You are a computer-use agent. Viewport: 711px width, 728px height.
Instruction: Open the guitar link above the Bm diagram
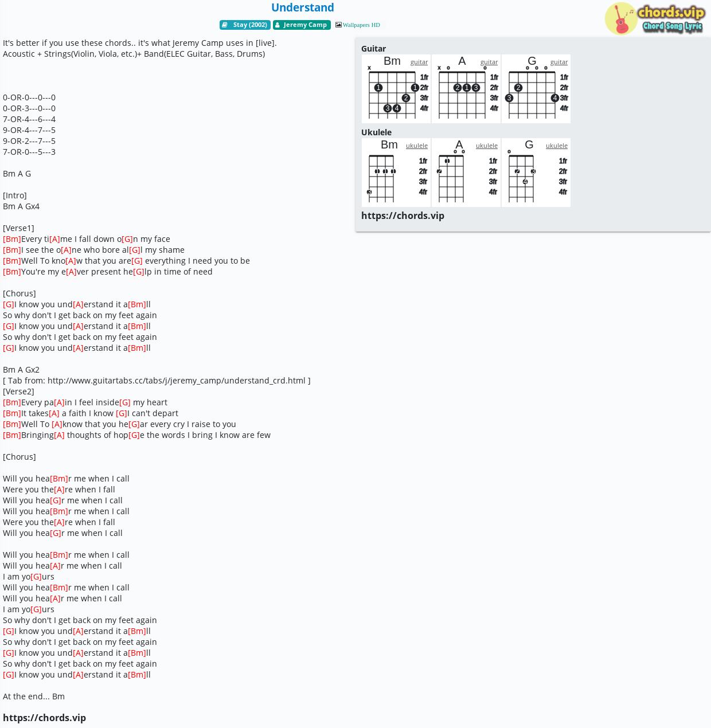tap(419, 62)
